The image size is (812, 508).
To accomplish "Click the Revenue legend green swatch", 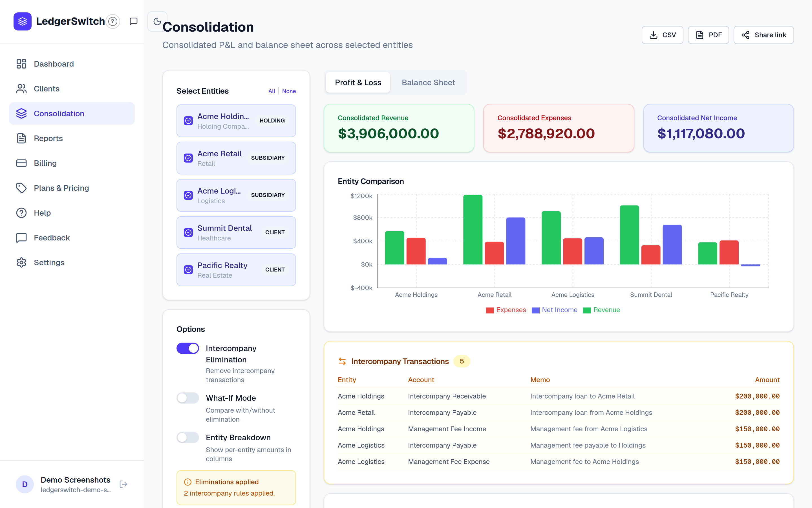I will point(587,310).
